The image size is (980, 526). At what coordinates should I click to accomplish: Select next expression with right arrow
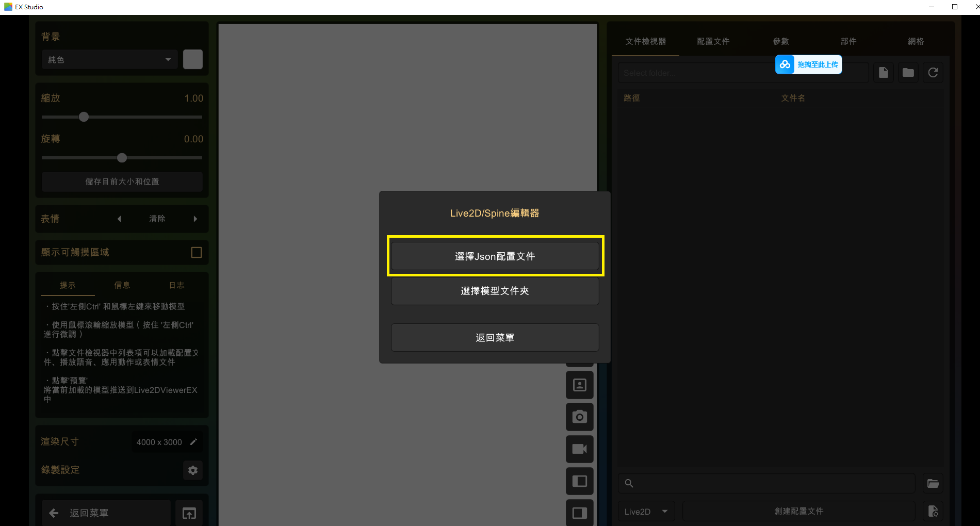coord(195,219)
